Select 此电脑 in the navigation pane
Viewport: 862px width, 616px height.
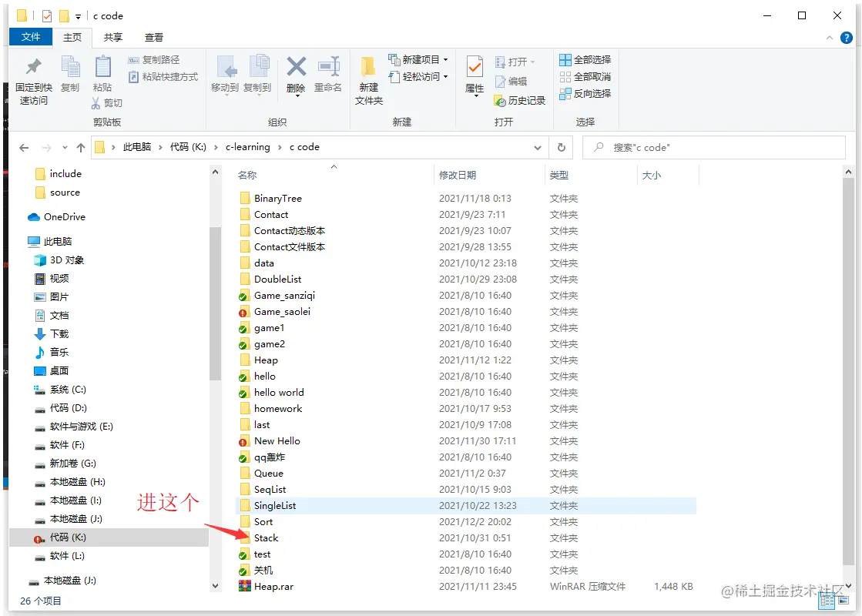click(50, 241)
